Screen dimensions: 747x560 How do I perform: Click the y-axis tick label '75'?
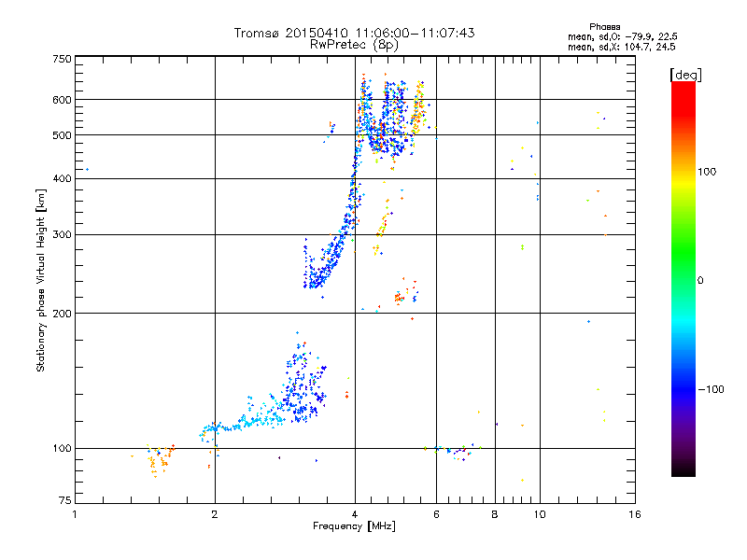(65, 500)
